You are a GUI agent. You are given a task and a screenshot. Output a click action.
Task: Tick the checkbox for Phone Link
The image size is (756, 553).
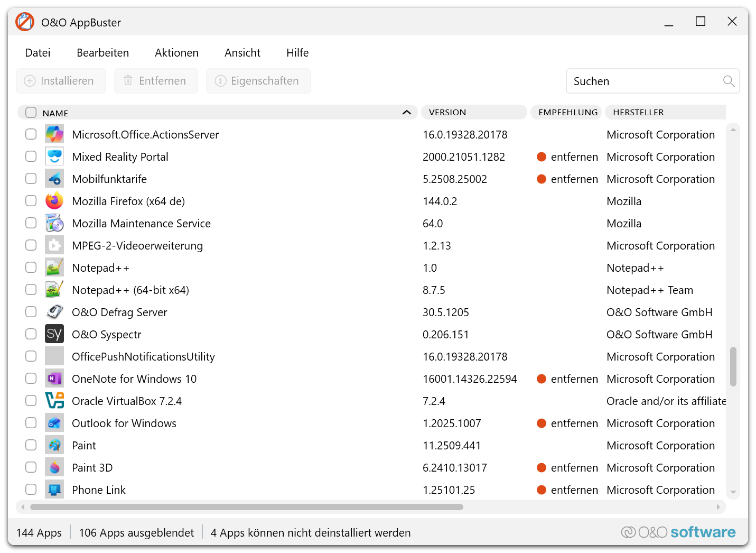tap(31, 490)
